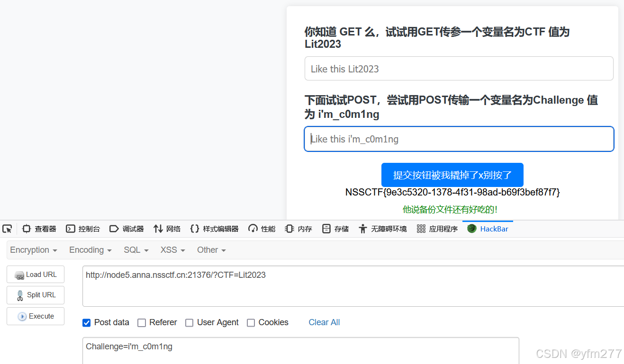Open the 应用程序 application tab

(x=437, y=229)
